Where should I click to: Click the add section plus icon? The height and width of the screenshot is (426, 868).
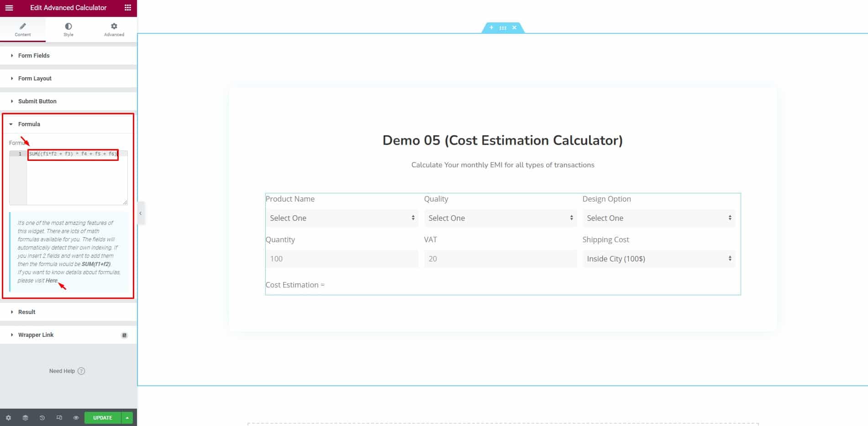[x=491, y=28]
